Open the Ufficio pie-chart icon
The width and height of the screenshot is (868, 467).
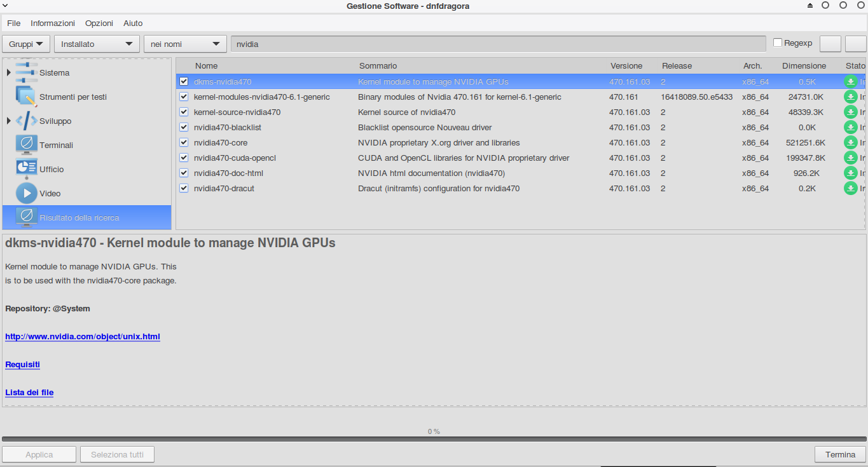click(26, 169)
